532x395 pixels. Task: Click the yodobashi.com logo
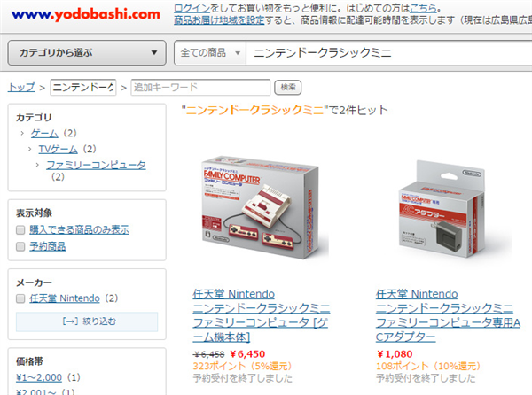(85, 14)
